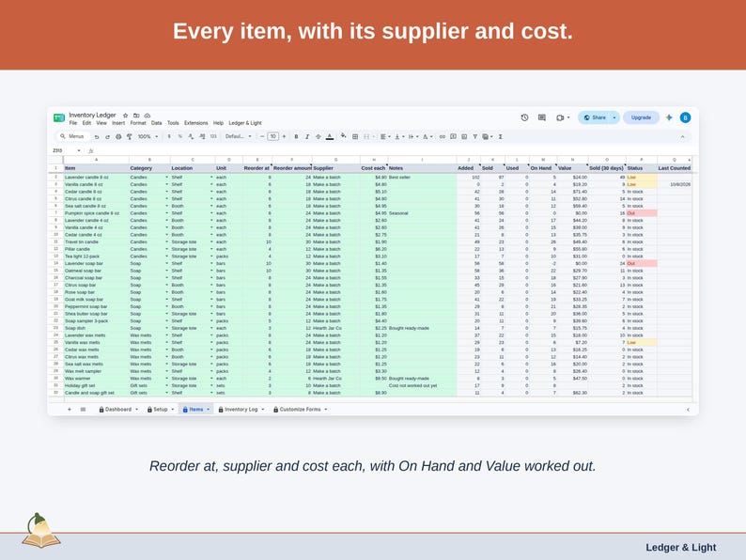The image size is (746, 560).
Task: Open the File menu
Action: pos(72,123)
